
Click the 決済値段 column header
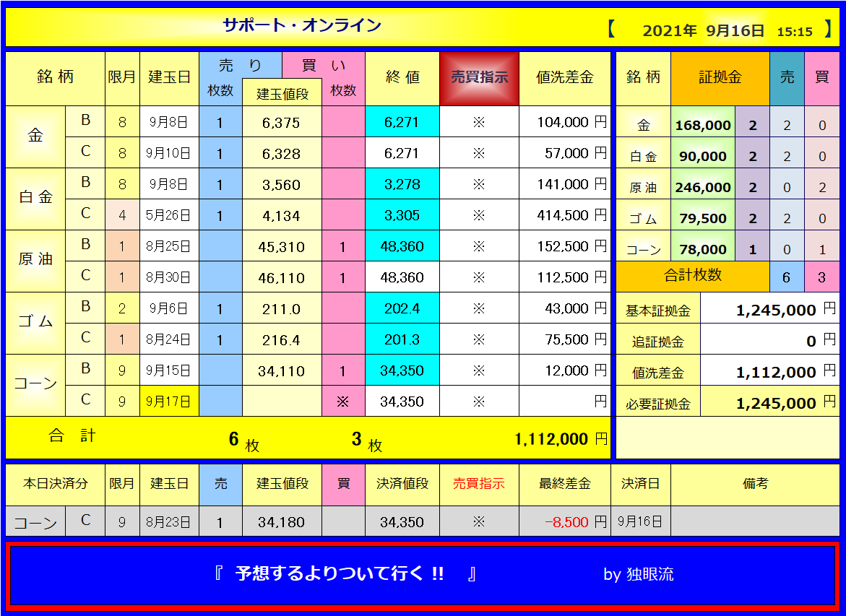point(402,484)
